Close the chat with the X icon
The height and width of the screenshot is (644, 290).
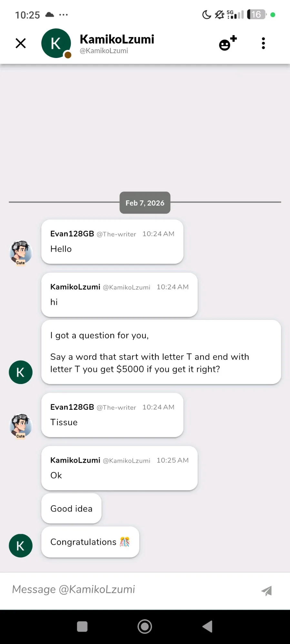pyautogui.click(x=21, y=43)
